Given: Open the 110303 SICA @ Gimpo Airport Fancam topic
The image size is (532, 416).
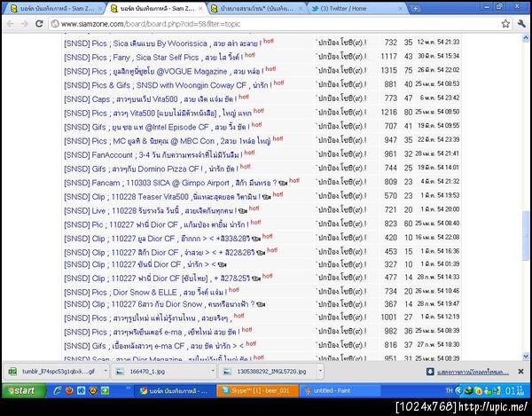Looking at the screenshot, I should point(170,183).
